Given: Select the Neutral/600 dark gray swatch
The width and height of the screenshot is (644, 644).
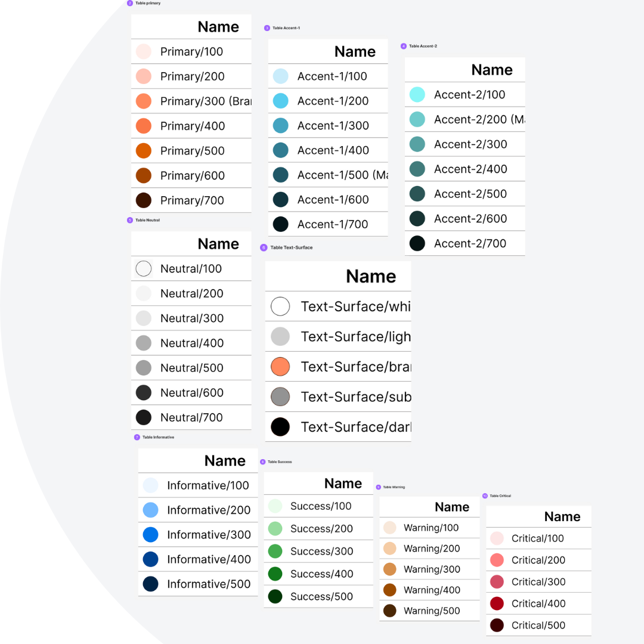Looking at the screenshot, I should [x=144, y=392].
